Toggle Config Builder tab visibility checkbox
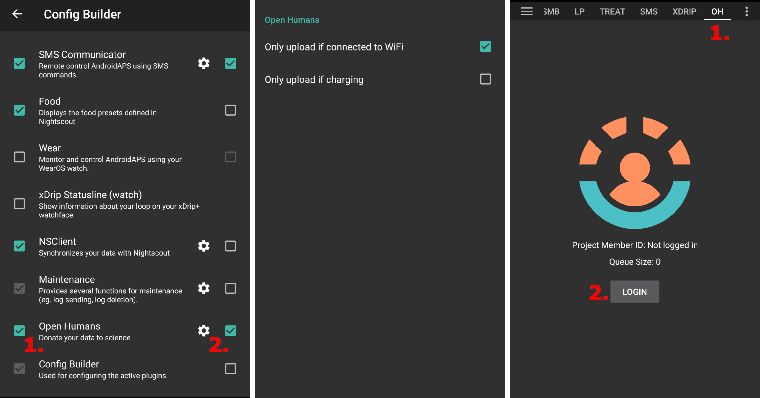Image resolution: width=760 pixels, height=398 pixels. tap(230, 368)
